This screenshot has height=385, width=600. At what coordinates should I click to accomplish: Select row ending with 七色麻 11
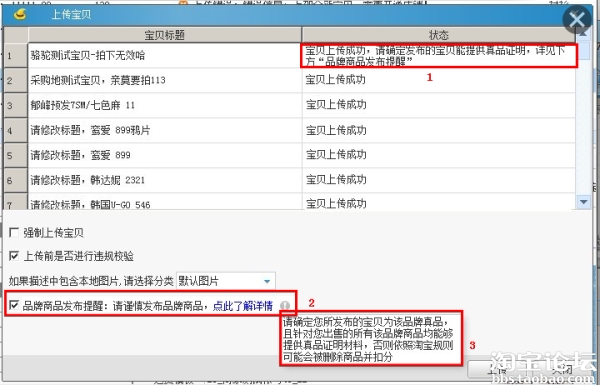(165, 105)
